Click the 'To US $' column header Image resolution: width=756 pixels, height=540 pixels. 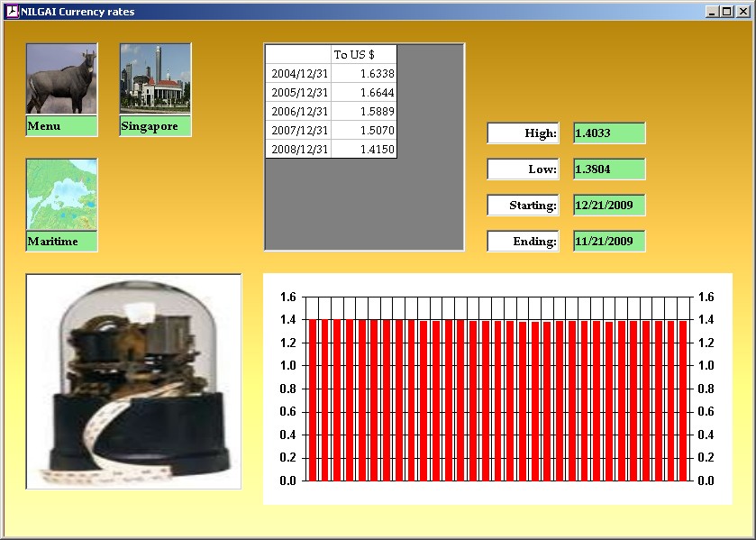pos(363,55)
